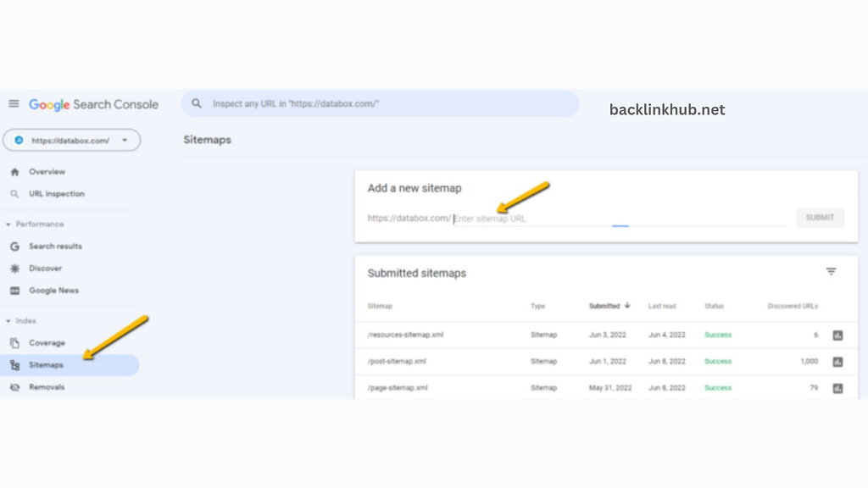Click the Discover star icon

[15, 268]
